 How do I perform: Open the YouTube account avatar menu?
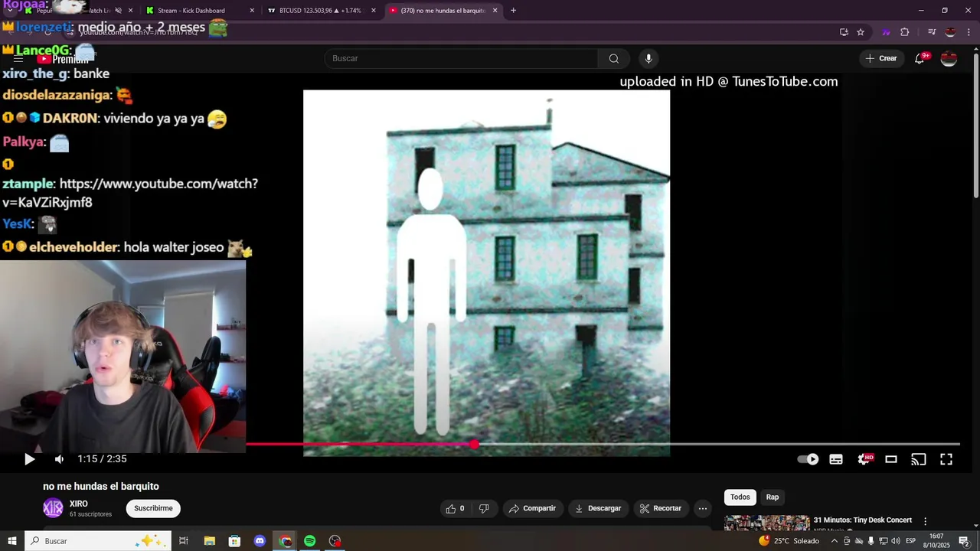coord(949,58)
